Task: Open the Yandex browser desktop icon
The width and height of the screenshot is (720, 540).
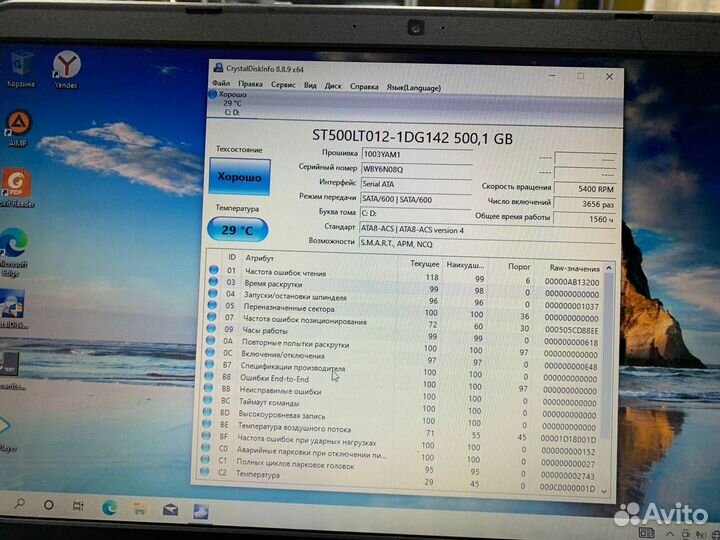Action: pos(66,70)
